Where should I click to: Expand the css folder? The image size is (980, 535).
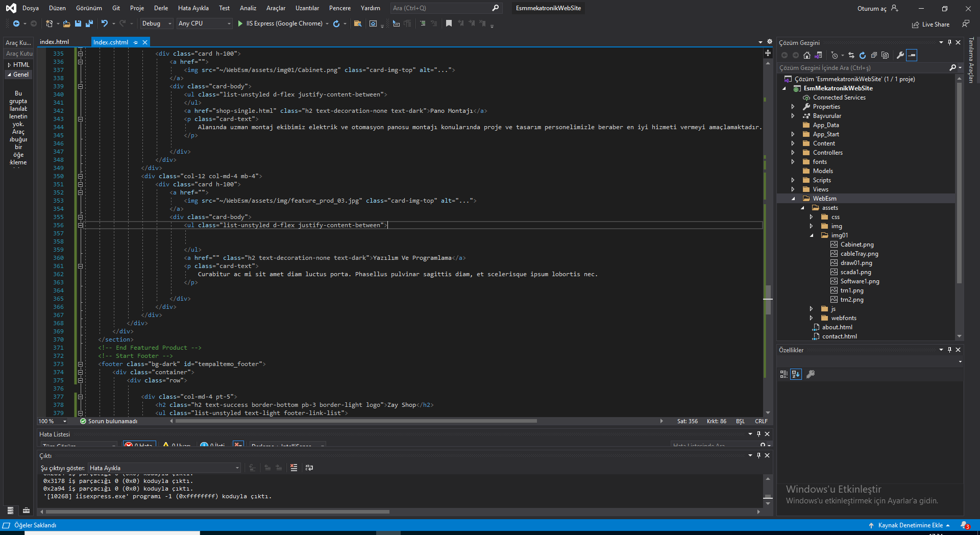click(x=811, y=217)
